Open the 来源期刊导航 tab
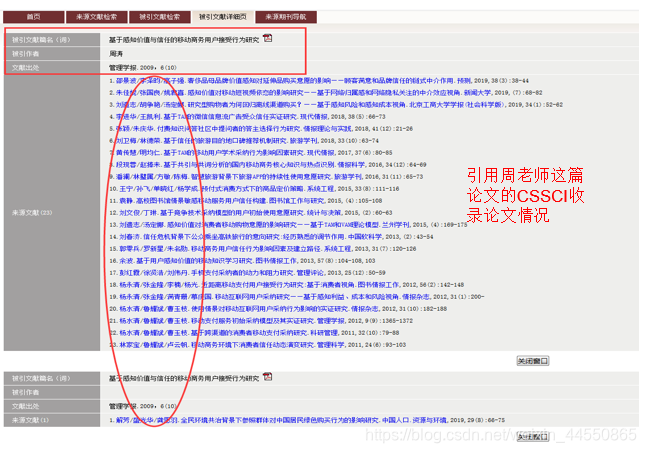Screen dimensions: 646x453 (286, 17)
